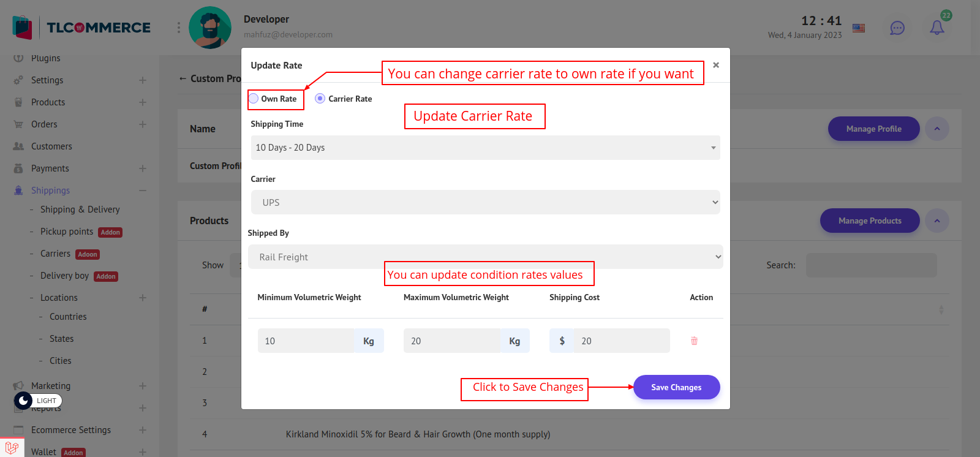This screenshot has height=457, width=980.
Task: Click the Minimum Volumetric Weight field
Action: 306,341
